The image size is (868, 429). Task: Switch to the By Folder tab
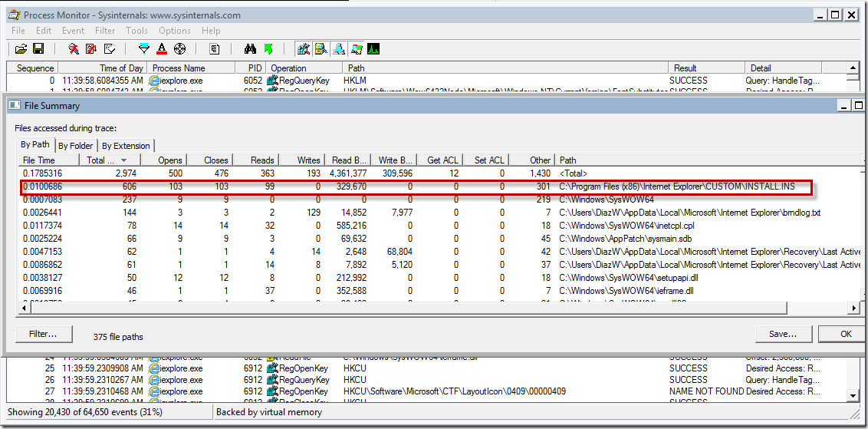click(x=75, y=146)
